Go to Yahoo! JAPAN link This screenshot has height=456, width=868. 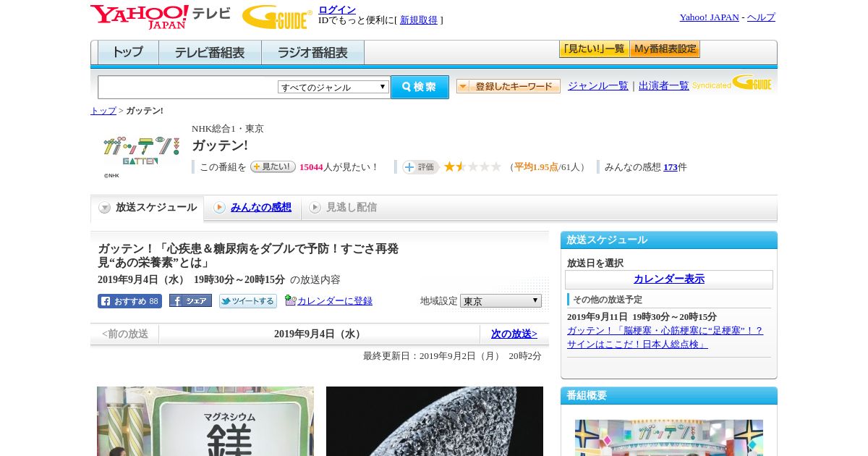tap(709, 17)
